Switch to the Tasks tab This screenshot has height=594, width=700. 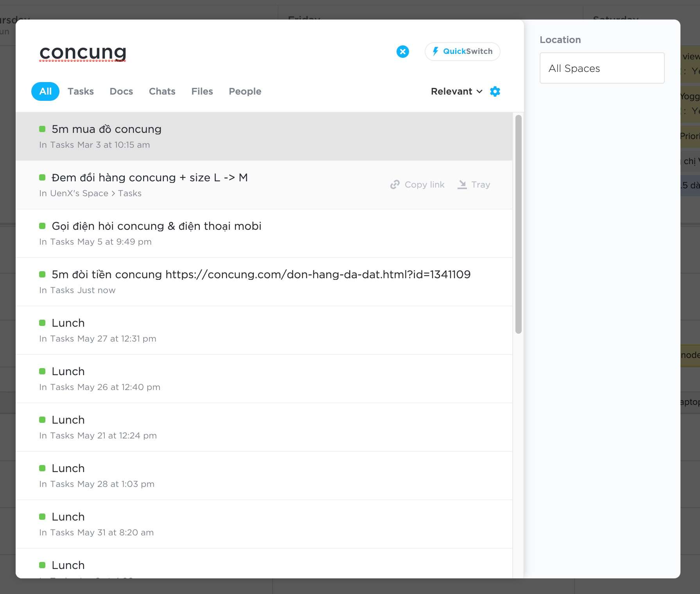(x=81, y=91)
